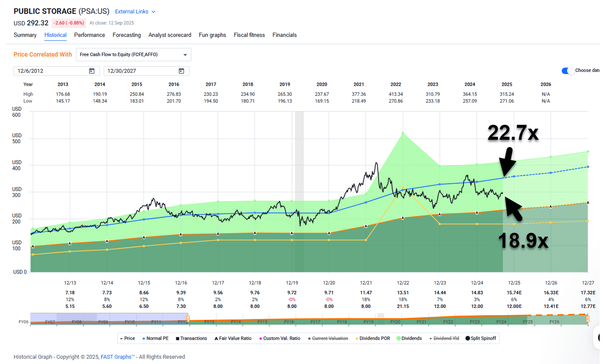Toggle the Transactions legend item
This screenshot has height=364, width=610.
[191, 338]
